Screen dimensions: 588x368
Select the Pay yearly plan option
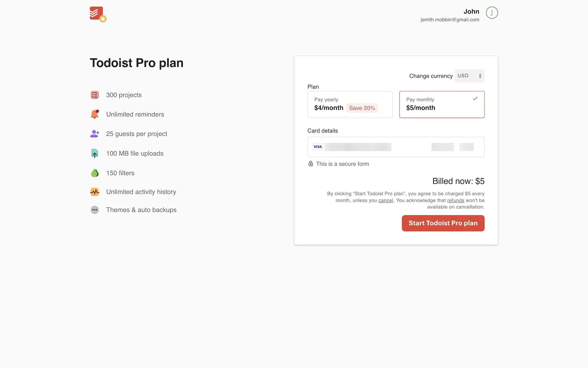point(350,104)
